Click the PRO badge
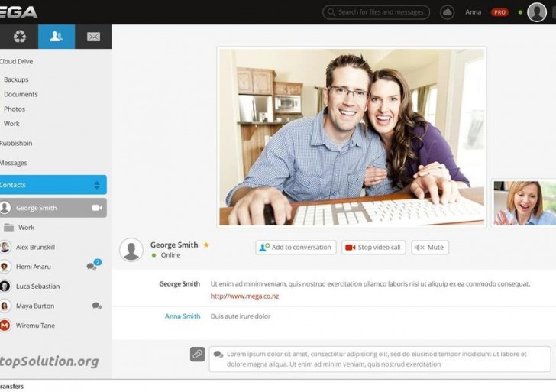The height and width of the screenshot is (392, 556). pyautogui.click(x=499, y=12)
